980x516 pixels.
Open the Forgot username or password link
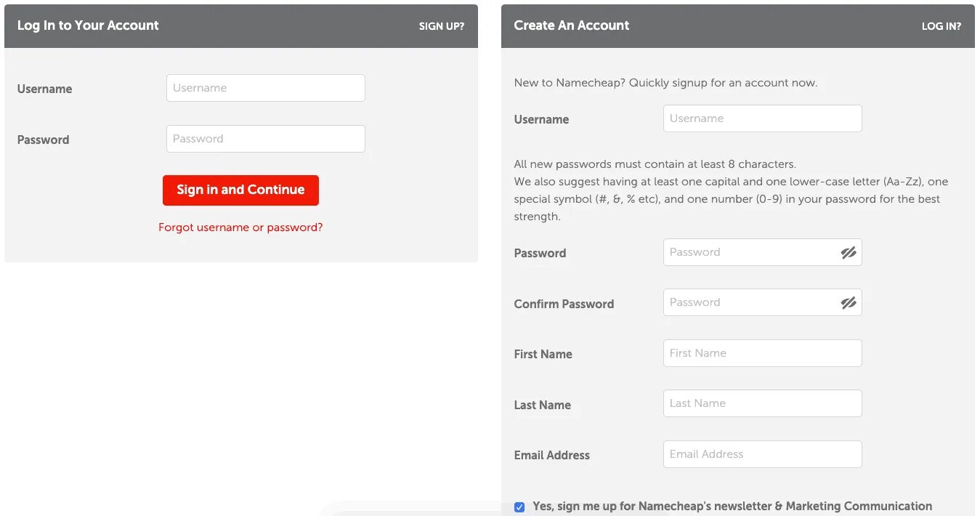tap(240, 227)
